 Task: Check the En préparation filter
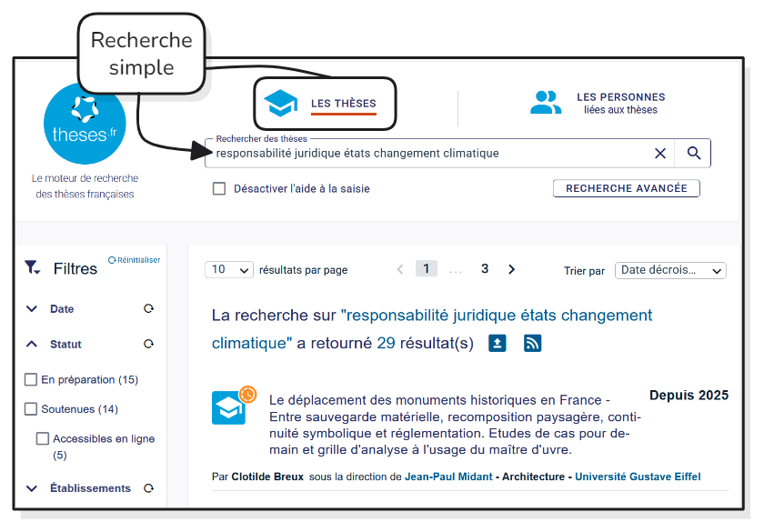(31, 379)
